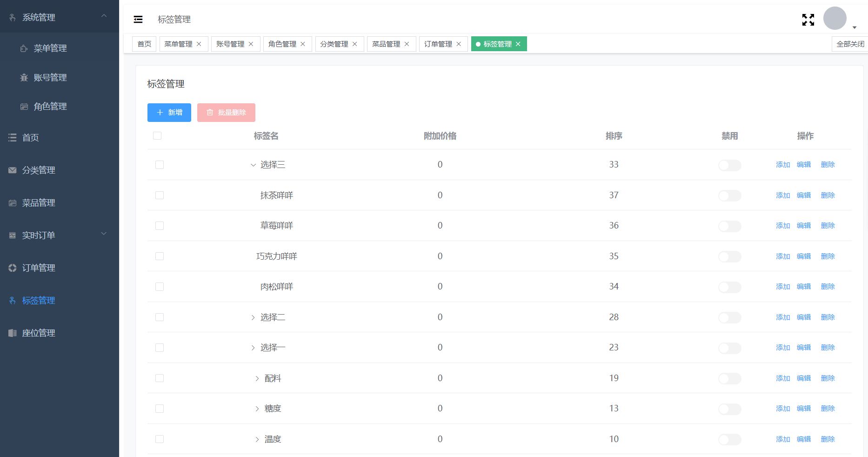Screen dimensions: 868x457
Task: Close the 菜品管理 tab
Action: coord(407,44)
